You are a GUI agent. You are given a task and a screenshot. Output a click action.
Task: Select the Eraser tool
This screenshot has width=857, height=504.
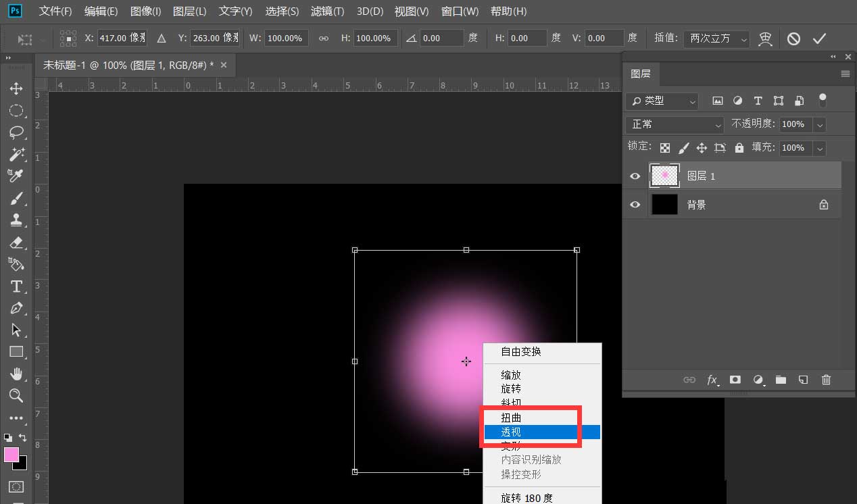click(17, 243)
